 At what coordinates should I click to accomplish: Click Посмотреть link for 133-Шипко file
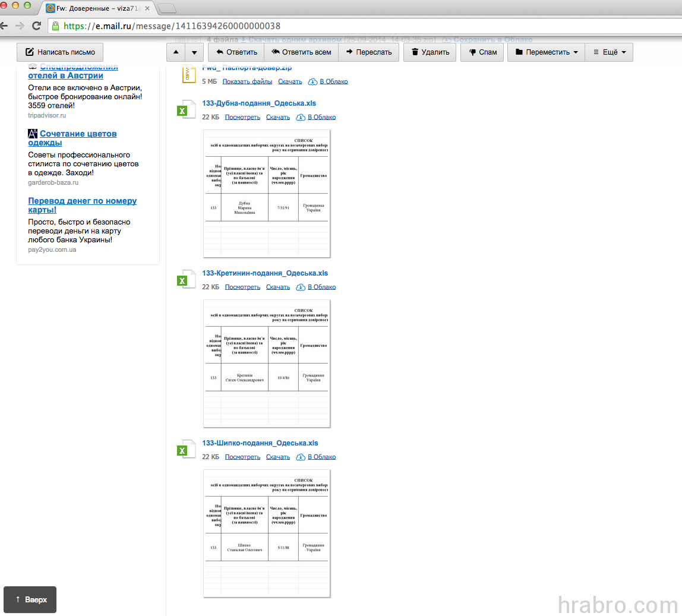click(242, 457)
